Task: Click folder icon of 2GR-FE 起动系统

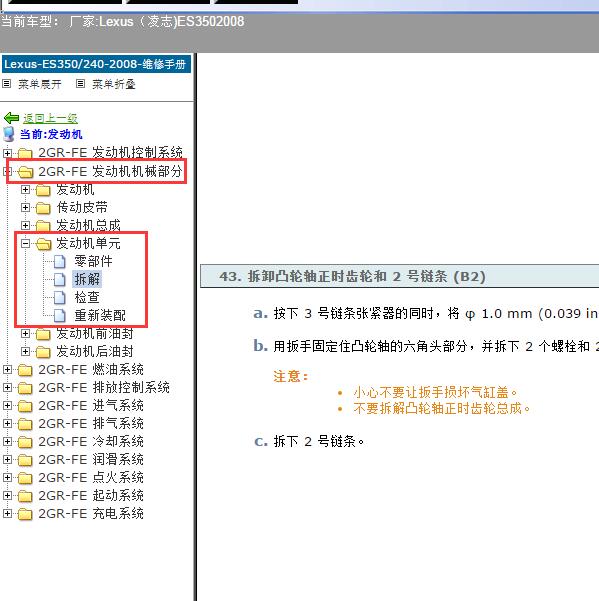Action: click(25, 496)
